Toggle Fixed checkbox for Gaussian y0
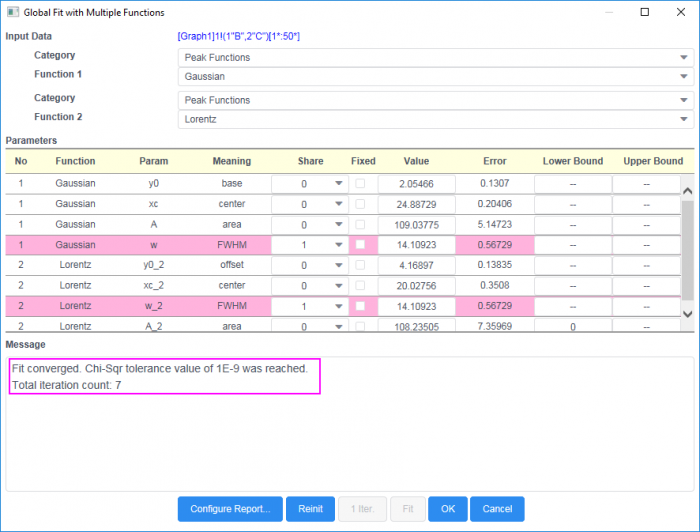Viewport: 700px width, 532px height. [x=361, y=184]
